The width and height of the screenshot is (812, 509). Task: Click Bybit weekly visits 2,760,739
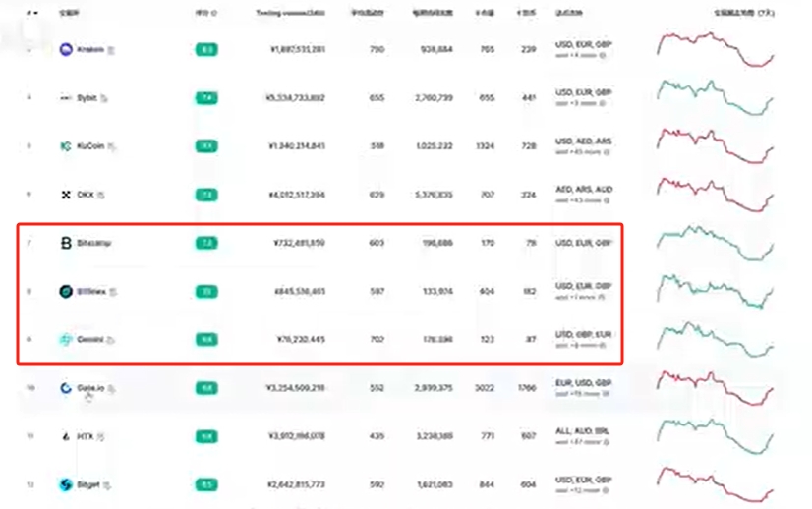tap(434, 98)
